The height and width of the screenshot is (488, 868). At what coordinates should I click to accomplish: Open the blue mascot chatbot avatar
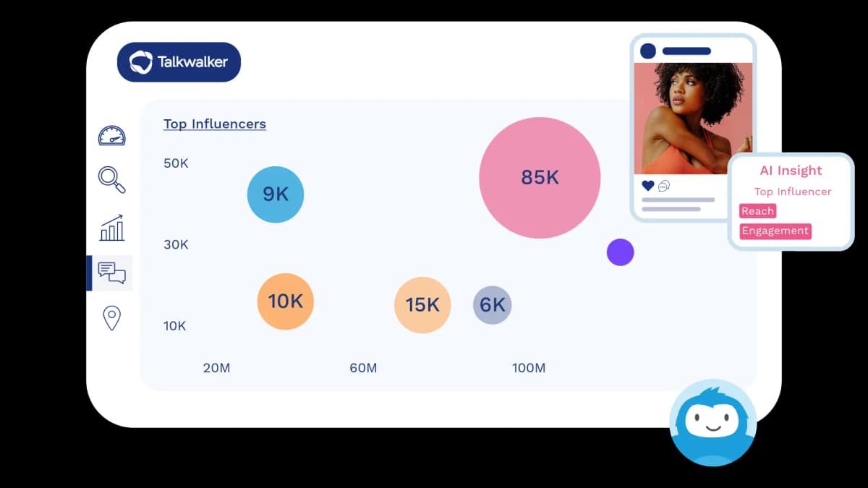tap(712, 422)
